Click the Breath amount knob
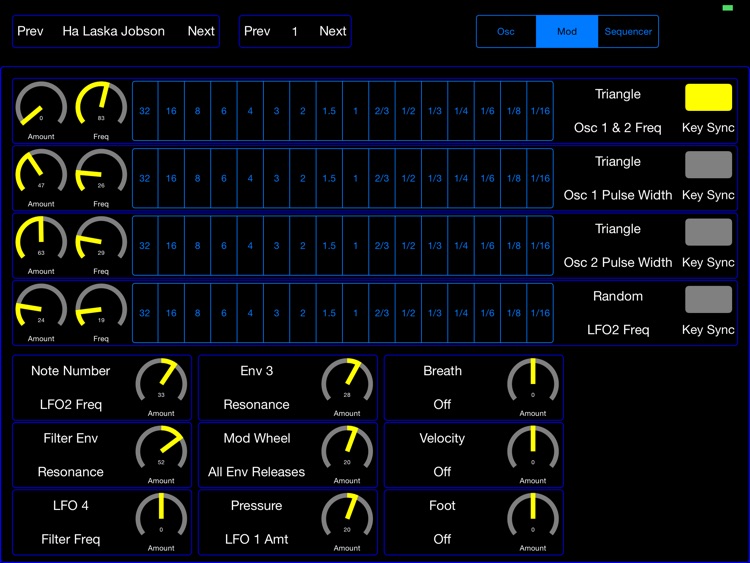750x563 pixels. point(533,381)
